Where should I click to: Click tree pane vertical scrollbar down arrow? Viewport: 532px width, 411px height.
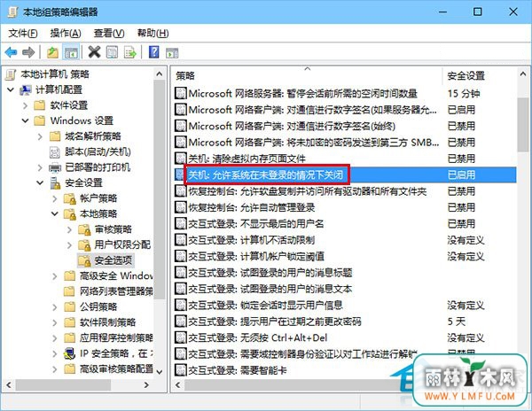pos(160,372)
